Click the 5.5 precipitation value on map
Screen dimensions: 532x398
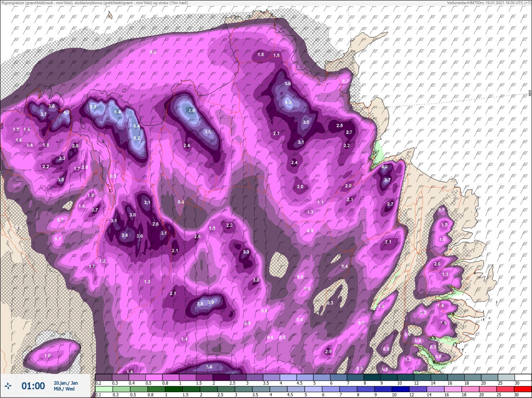coord(93,107)
